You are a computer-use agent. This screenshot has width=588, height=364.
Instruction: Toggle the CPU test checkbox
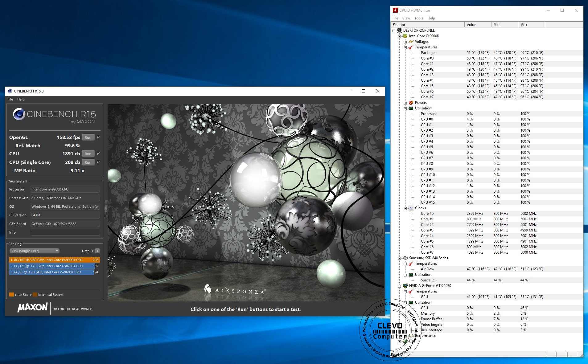click(98, 153)
